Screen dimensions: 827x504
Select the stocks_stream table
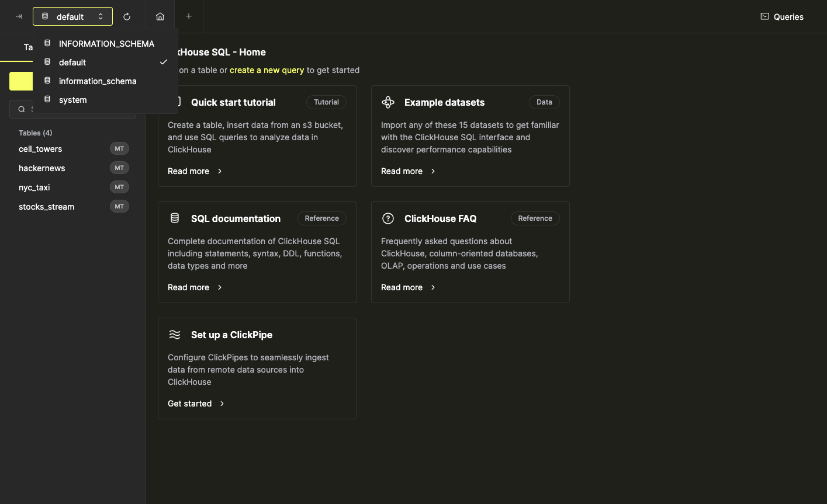click(47, 207)
